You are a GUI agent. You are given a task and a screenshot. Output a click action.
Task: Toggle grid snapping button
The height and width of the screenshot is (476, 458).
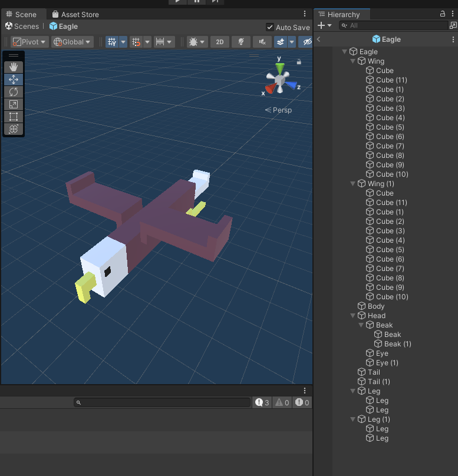tap(136, 42)
